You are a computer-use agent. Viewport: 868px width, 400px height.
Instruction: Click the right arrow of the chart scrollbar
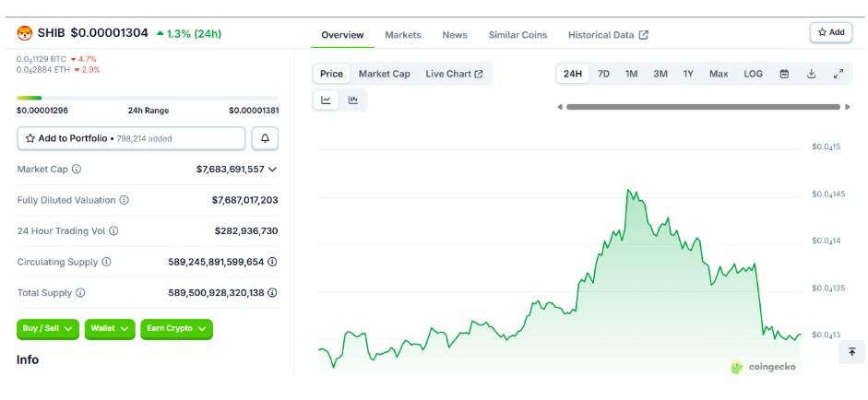(x=848, y=107)
